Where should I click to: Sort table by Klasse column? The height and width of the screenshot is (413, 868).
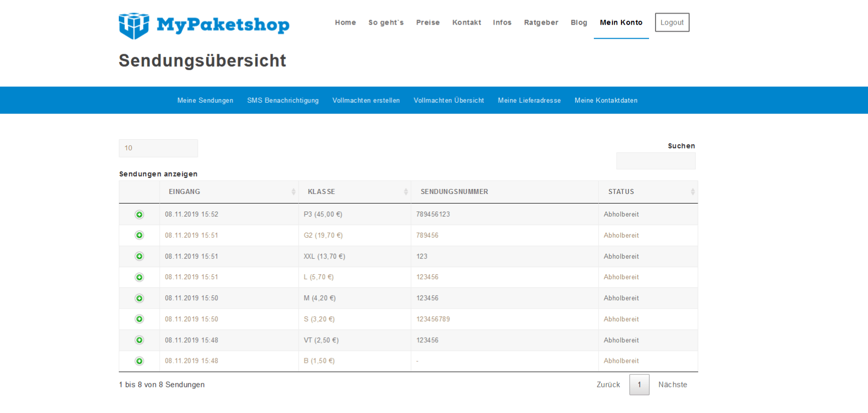tap(354, 192)
